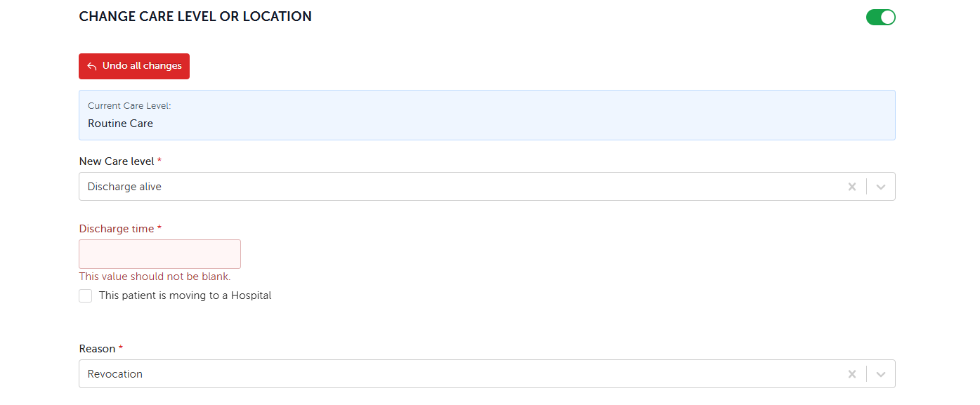The image size is (980, 405).
Task: Select the Discharge alive value field
Action: 487,187
